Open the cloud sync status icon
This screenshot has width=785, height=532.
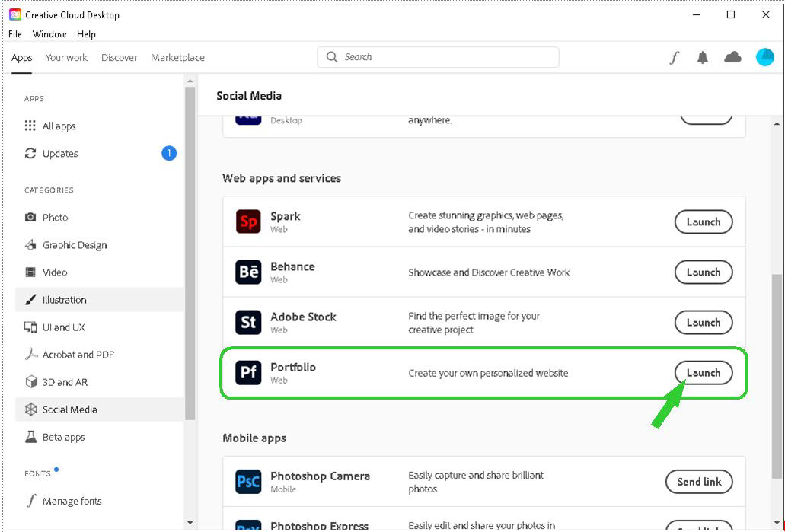point(732,57)
